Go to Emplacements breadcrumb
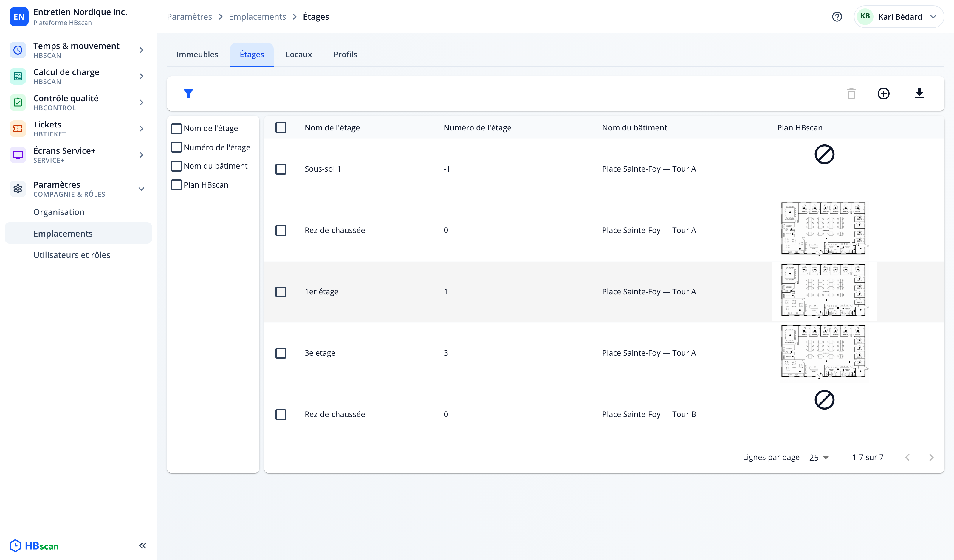The height and width of the screenshot is (560, 954). point(257,17)
